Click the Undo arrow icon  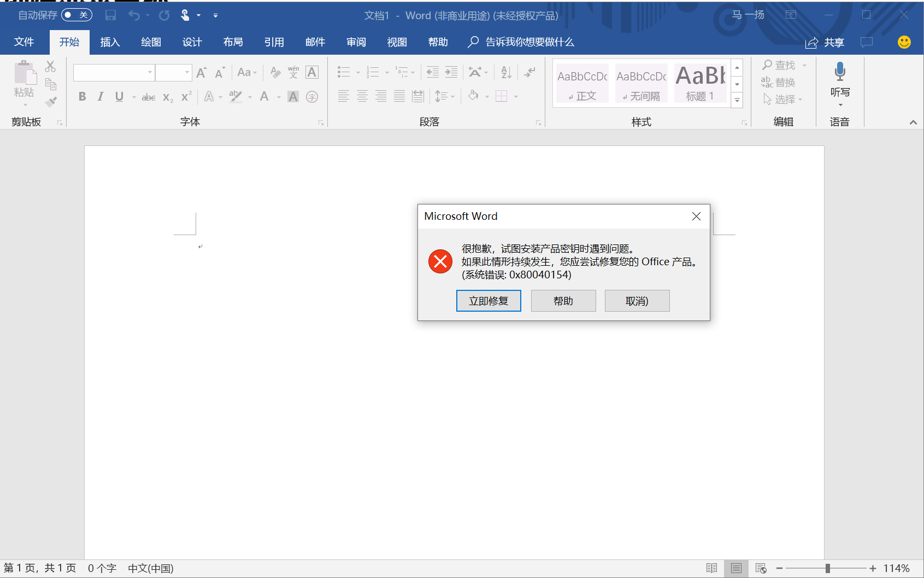pyautogui.click(x=134, y=15)
